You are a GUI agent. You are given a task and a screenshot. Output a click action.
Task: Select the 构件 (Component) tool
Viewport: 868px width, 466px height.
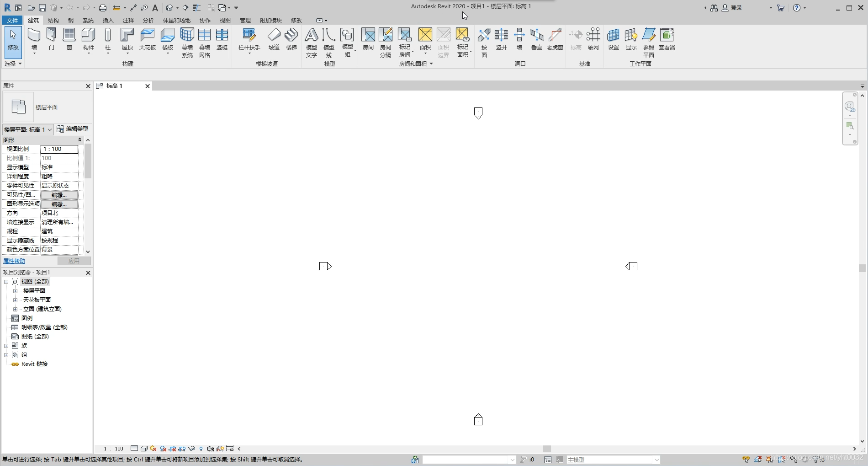tap(89, 40)
